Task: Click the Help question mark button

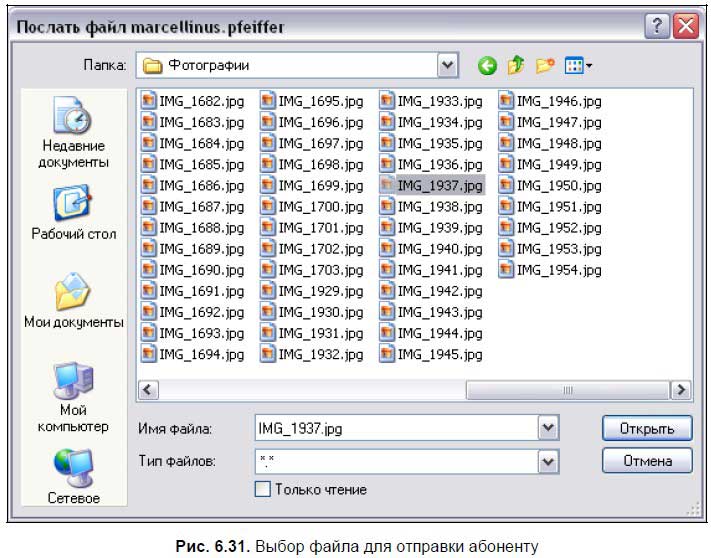Action: pyautogui.click(x=656, y=26)
